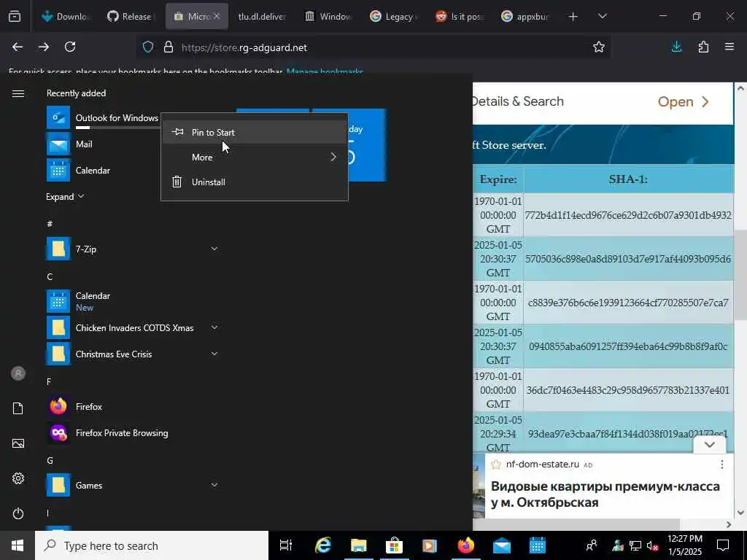
Task: Open Settings gear in Start sidebar
Action: pyautogui.click(x=18, y=478)
